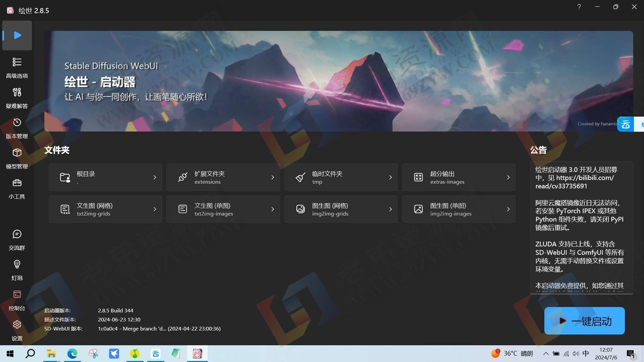Click the ZLUDA announcement paragraph

pos(580,256)
